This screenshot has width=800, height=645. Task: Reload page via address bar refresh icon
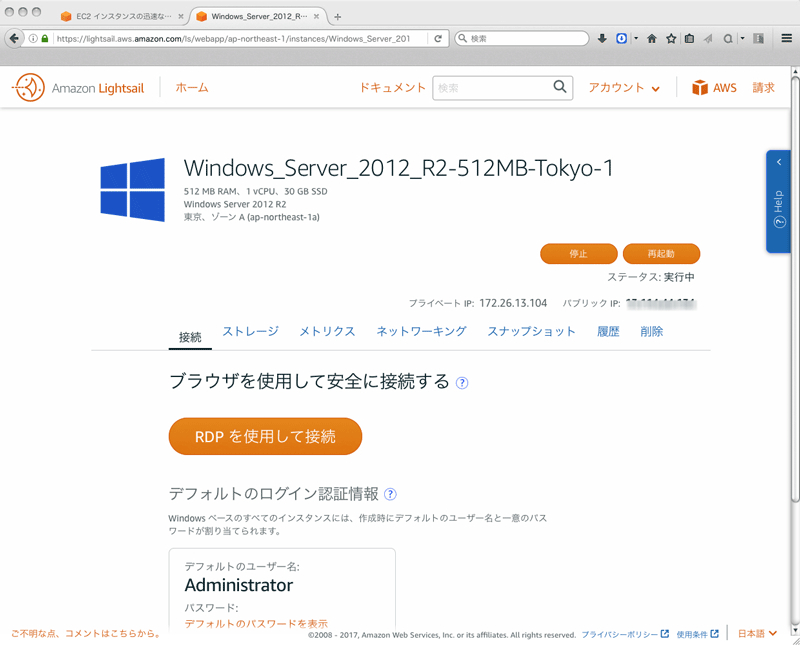(x=438, y=38)
